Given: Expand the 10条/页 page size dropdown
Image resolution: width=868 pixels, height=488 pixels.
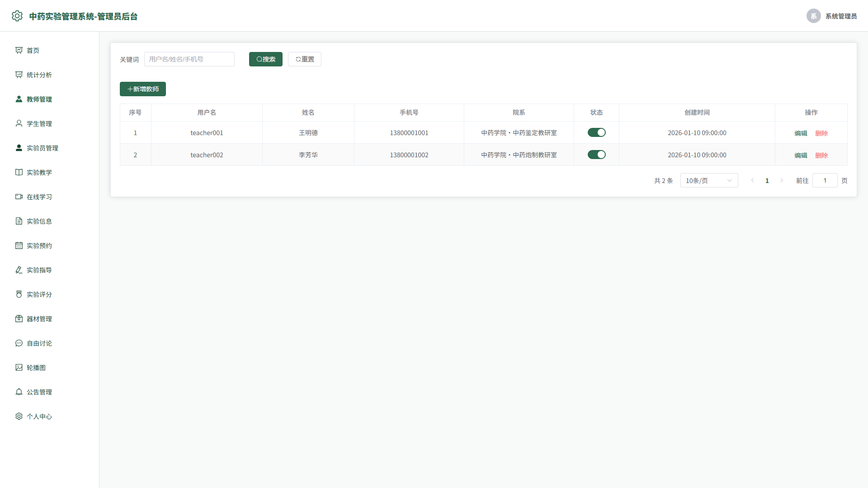Looking at the screenshot, I should [709, 180].
